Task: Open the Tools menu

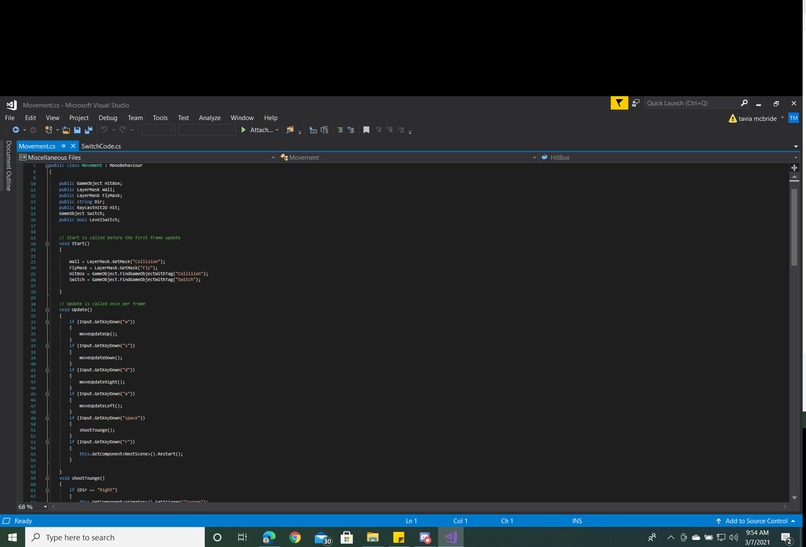Action: 160,118
